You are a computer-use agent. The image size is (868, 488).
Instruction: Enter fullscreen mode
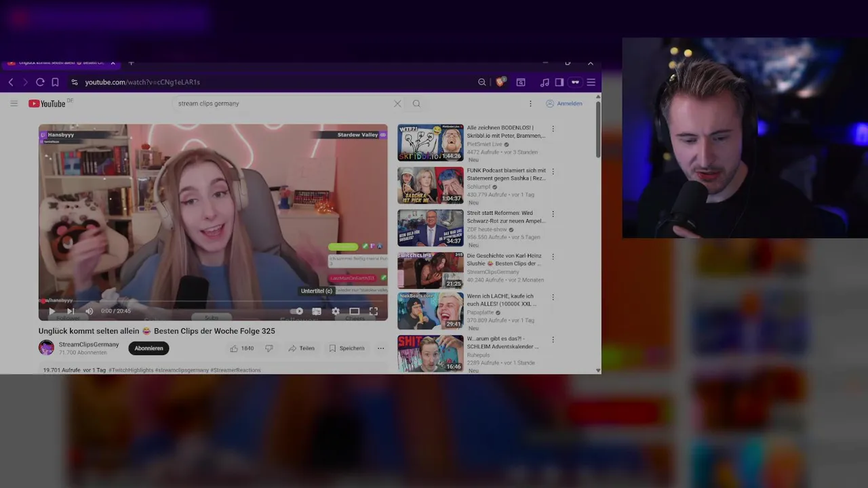coord(374,311)
